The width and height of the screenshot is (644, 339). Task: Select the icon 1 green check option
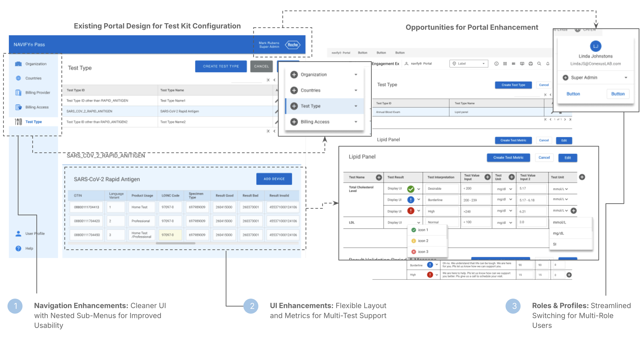tap(422, 230)
